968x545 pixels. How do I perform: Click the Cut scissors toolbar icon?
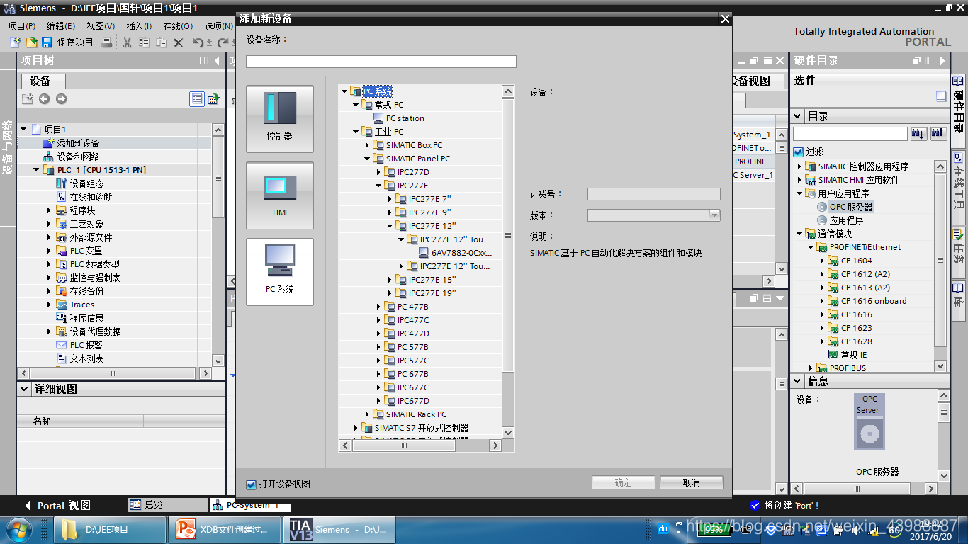tap(127, 42)
